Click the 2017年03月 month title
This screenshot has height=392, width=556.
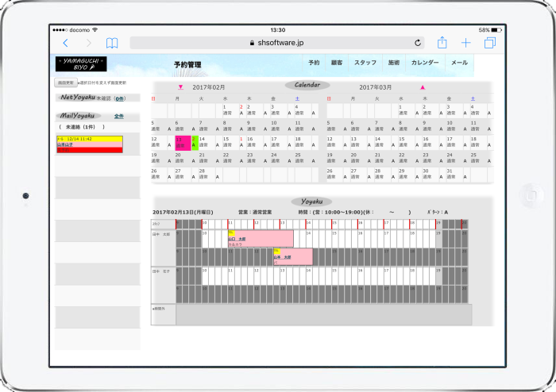click(x=375, y=87)
